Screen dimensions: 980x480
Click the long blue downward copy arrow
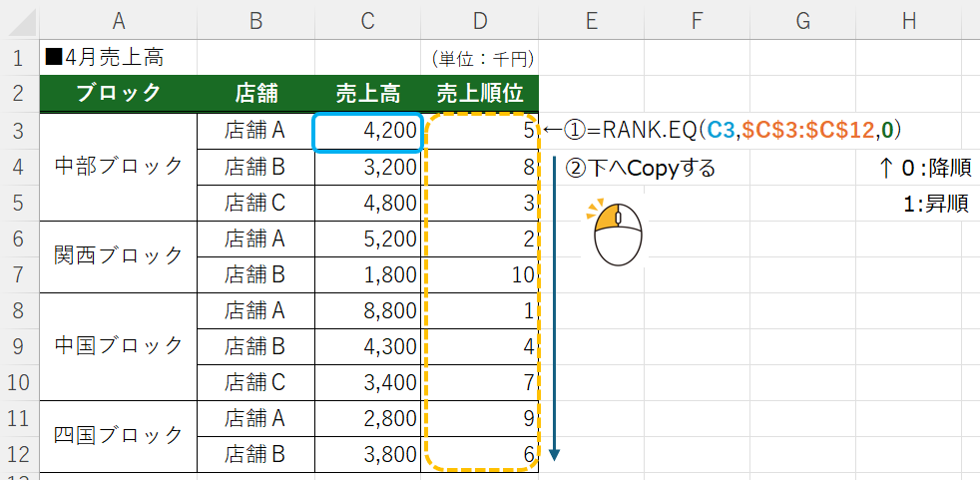point(554,309)
